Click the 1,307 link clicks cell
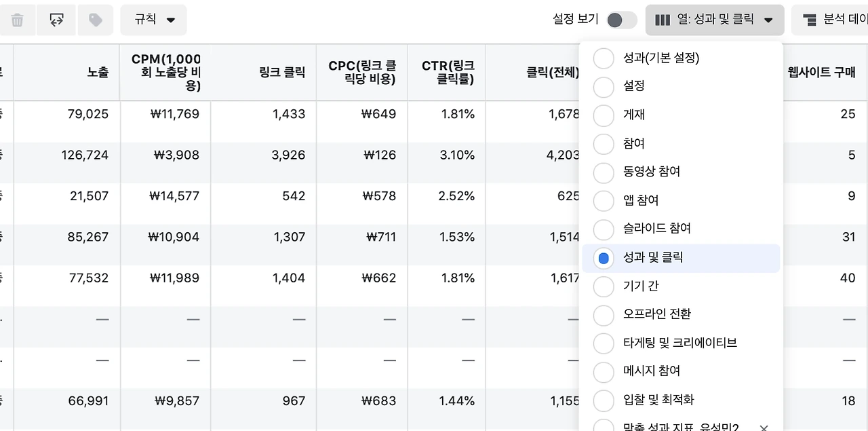This screenshot has width=868, height=431. (x=290, y=237)
